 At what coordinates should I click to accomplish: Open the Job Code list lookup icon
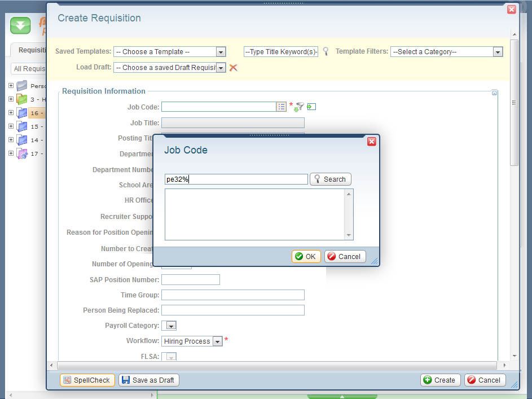(x=281, y=107)
